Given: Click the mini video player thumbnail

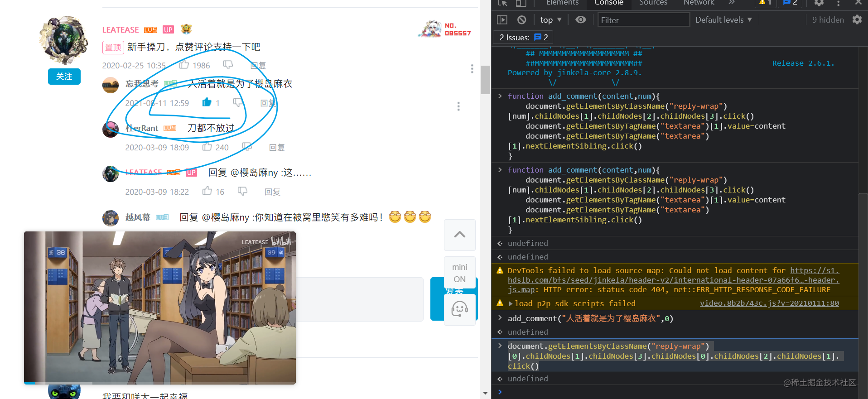Looking at the screenshot, I should pyautogui.click(x=160, y=308).
